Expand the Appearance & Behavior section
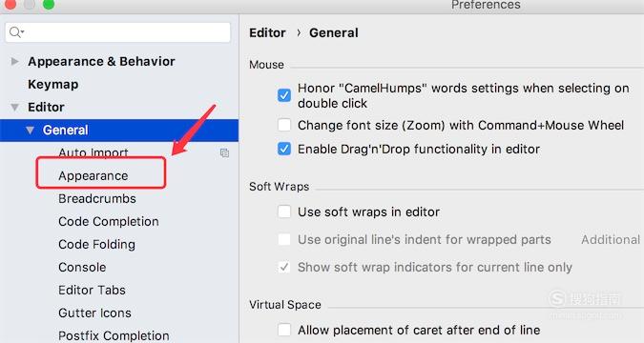 pyautogui.click(x=14, y=62)
